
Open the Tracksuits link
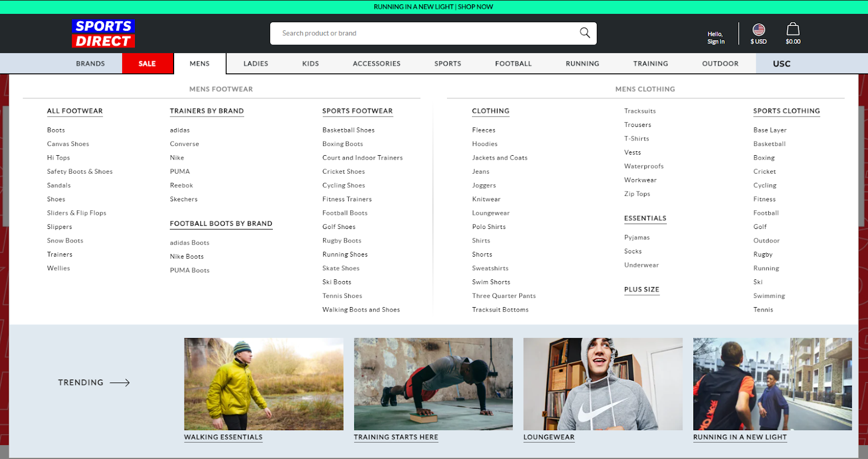pos(640,111)
